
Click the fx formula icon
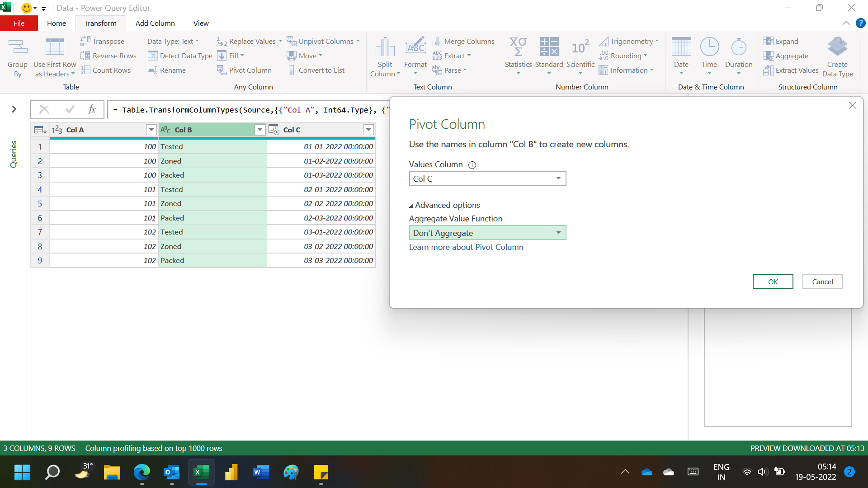(x=92, y=109)
